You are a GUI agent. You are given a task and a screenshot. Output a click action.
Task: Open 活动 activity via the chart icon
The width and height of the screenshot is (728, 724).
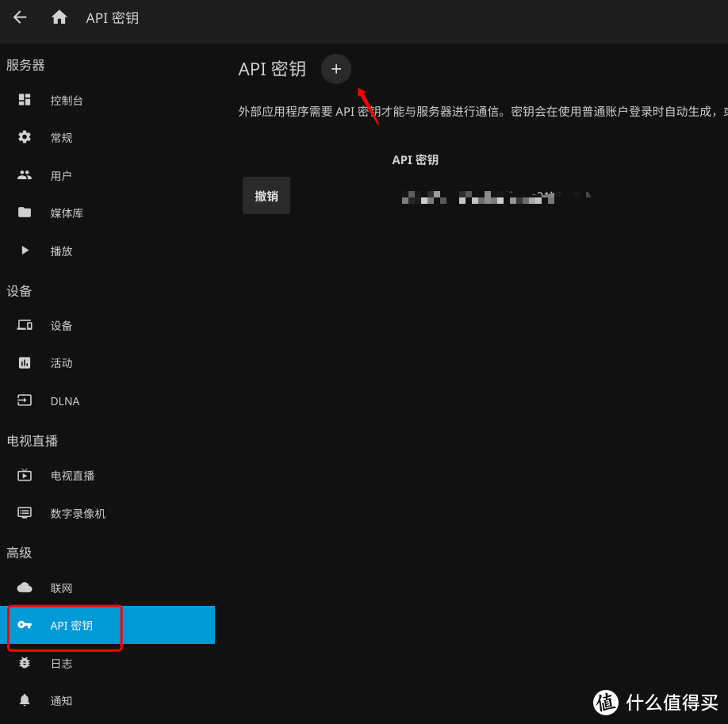click(25, 362)
